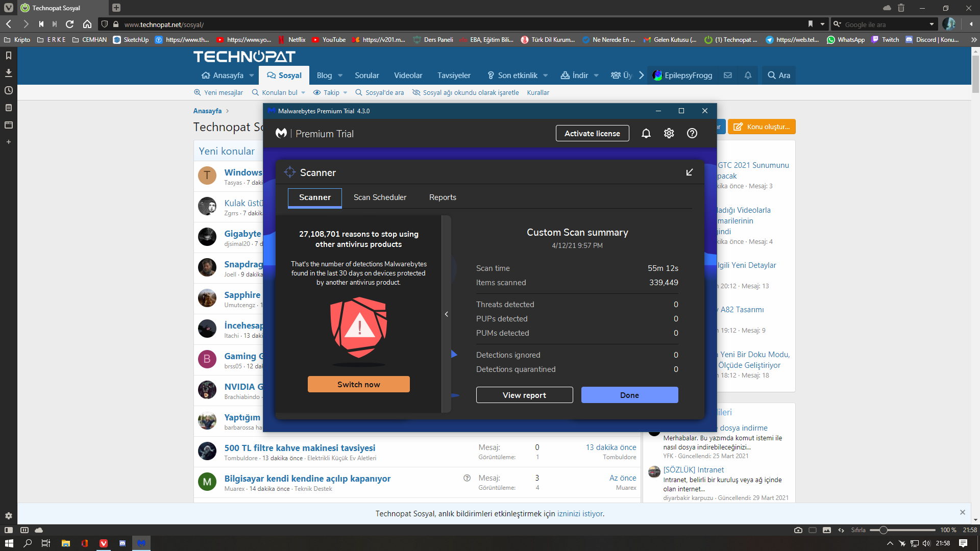Collapse the promotional side panel chevron
The image size is (980, 551).
click(x=446, y=314)
